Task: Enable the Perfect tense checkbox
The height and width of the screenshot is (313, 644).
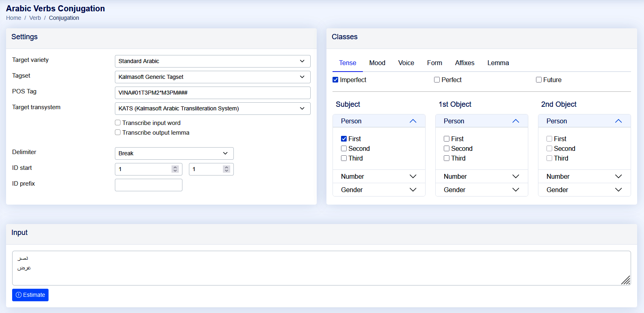Action: (x=437, y=80)
